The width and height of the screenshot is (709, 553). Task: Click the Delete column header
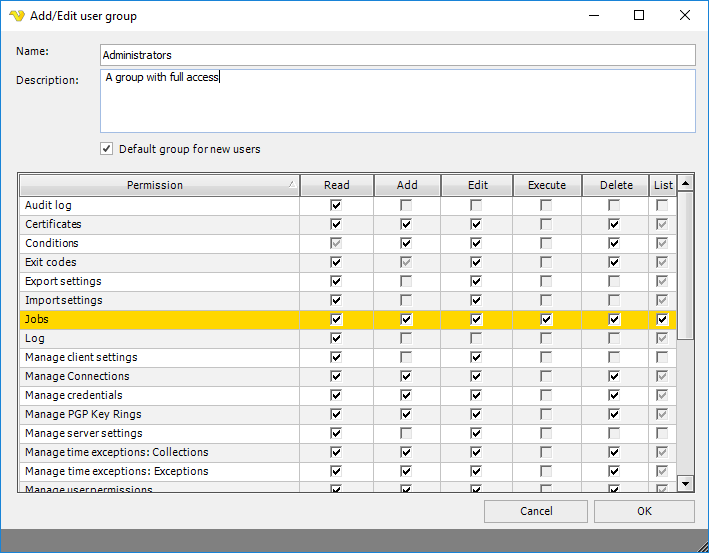pos(616,185)
